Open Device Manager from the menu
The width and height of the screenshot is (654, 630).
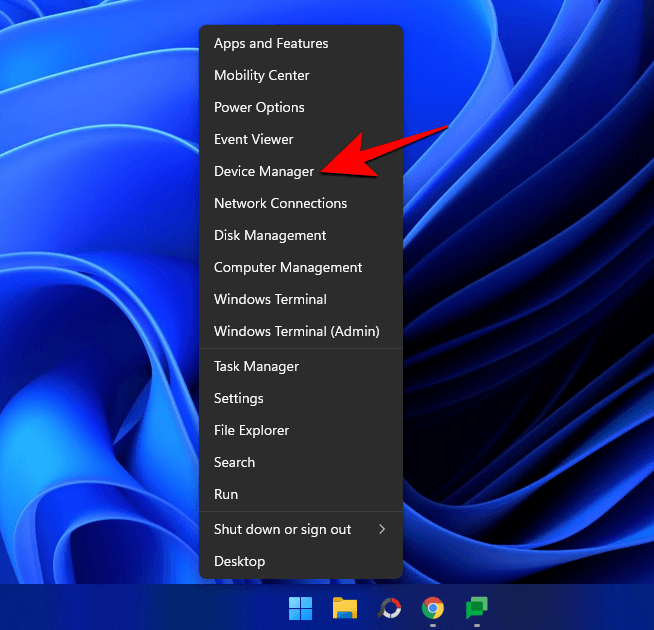pos(264,171)
